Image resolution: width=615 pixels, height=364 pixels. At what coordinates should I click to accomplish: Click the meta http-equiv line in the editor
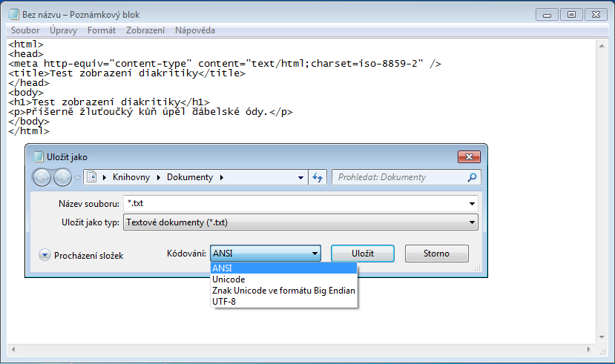225,64
